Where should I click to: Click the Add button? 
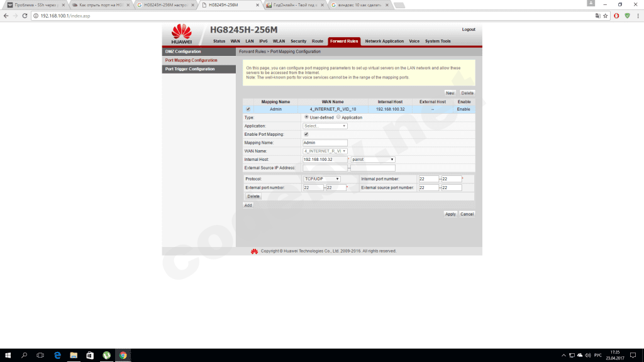coord(248,206)
